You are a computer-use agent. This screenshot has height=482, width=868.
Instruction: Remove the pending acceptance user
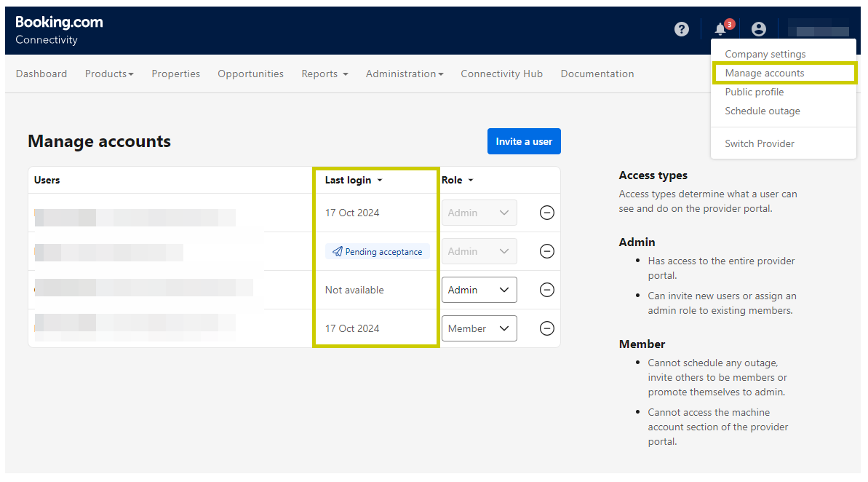pyautogui.click(x=547, y=251)
